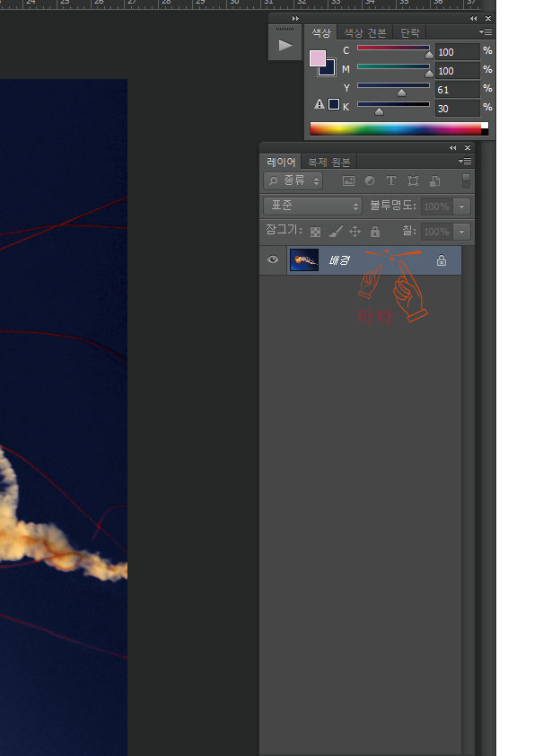Toggle lock position move icon
534x756 pixels.
(x=355, y=232)
